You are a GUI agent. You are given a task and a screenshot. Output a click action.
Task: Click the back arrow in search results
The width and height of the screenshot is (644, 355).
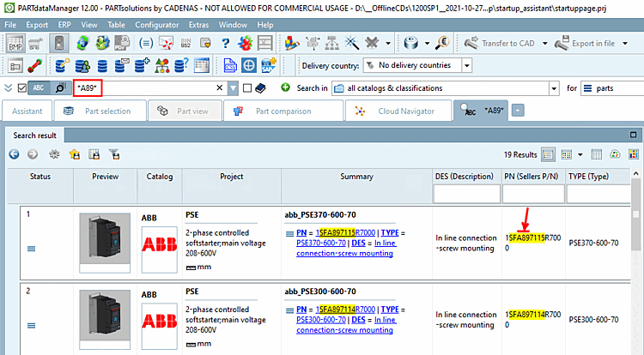pos(14,154)
